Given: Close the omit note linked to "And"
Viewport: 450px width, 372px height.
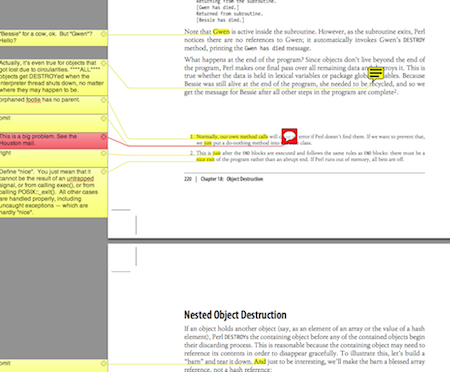Looking at the screenshot, I should coord(104,363).
